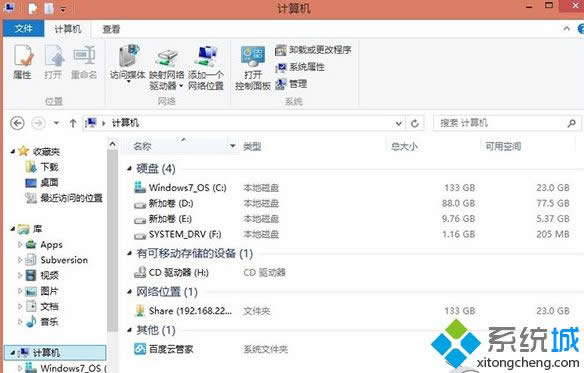
Task: Select Share (192.168.22... network folder
Action: coord(183,311)
